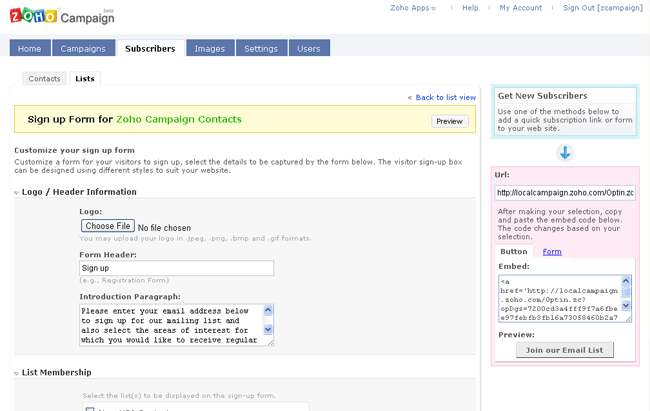Open the Campaigns tab
650x411 pixels.
pos(82,48)
